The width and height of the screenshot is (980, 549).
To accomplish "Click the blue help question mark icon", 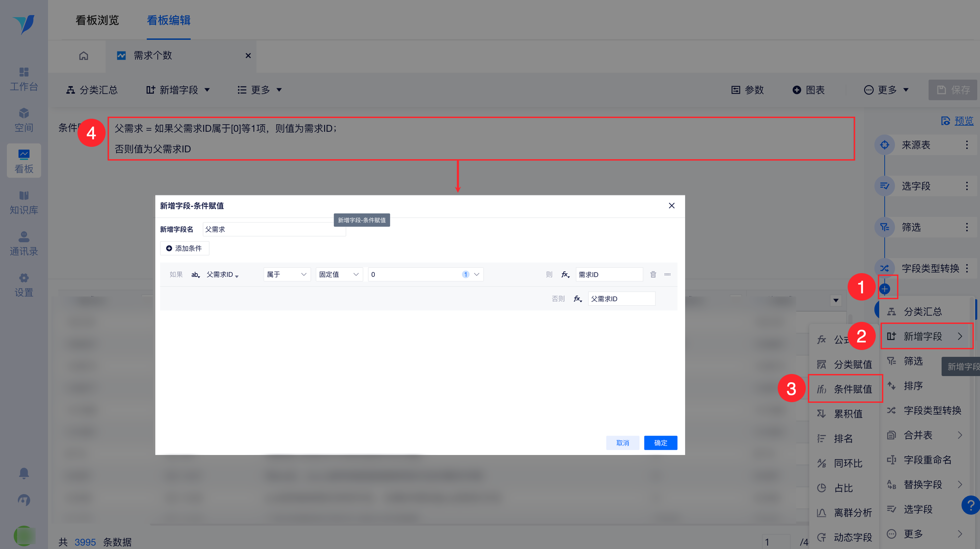I will [970, 506].
